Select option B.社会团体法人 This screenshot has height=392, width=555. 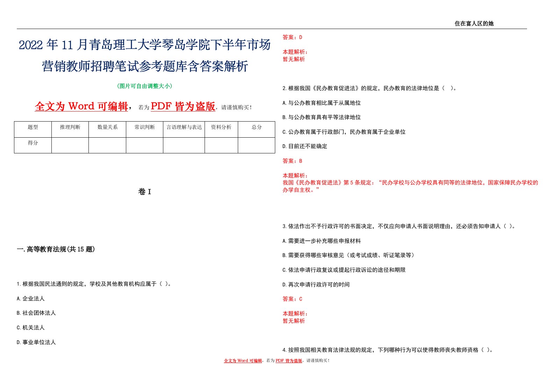[36, 313]
